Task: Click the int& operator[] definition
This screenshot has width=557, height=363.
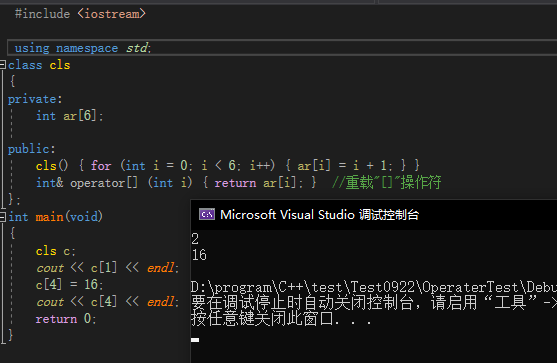Action: 176,183
